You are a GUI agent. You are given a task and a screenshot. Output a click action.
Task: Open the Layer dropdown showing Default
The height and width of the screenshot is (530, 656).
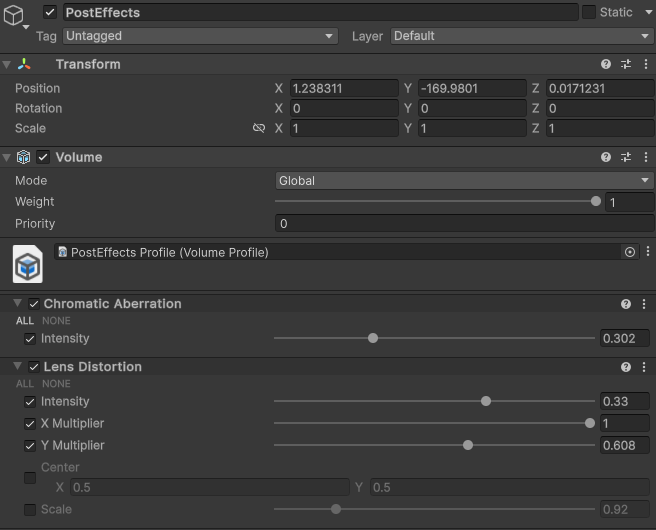click(x=521, y=36)
